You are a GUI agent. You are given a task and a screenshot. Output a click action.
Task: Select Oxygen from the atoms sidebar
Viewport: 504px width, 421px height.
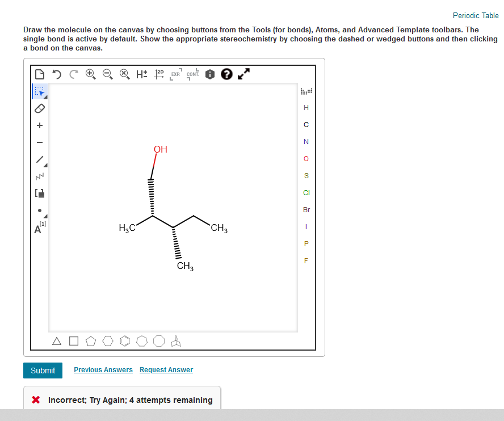coord(306,158)
